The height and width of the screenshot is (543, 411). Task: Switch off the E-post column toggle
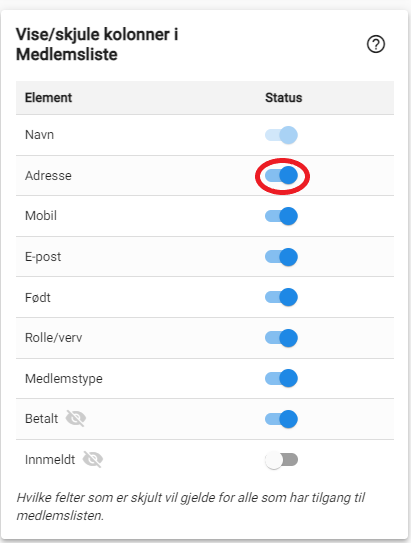281,257
